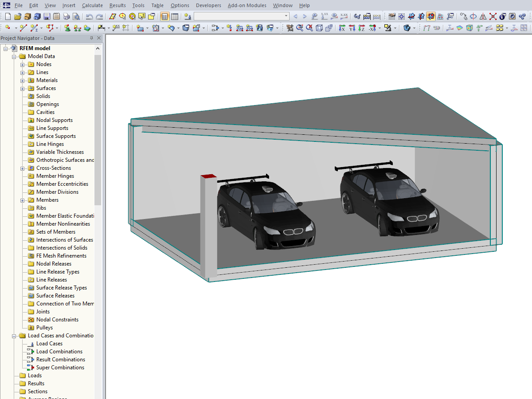532x399 pixels.
Task: Select the view in X direction icon
Action: coord(342,28)
